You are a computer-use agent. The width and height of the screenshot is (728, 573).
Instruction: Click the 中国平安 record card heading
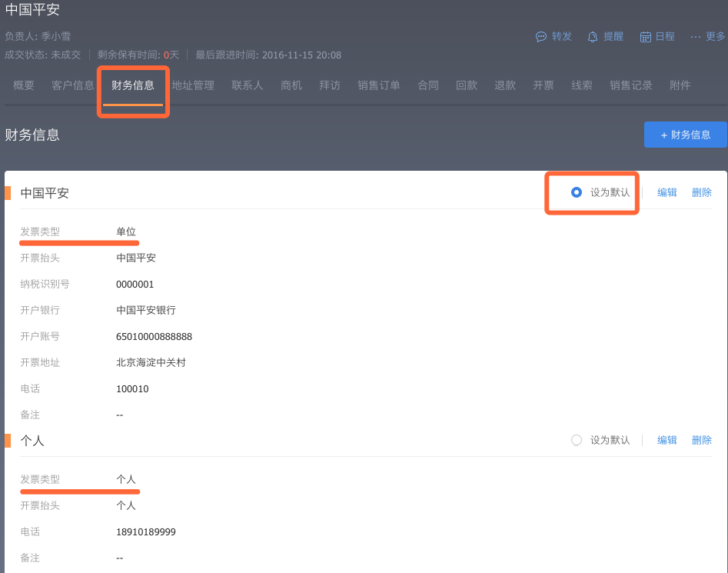[x=45, y=193]
